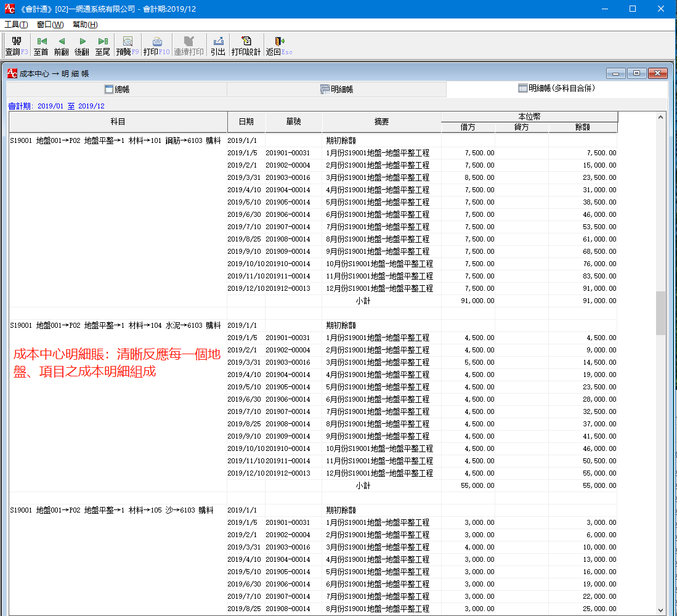Click the scrollbar up arrow

click(661, 117)
